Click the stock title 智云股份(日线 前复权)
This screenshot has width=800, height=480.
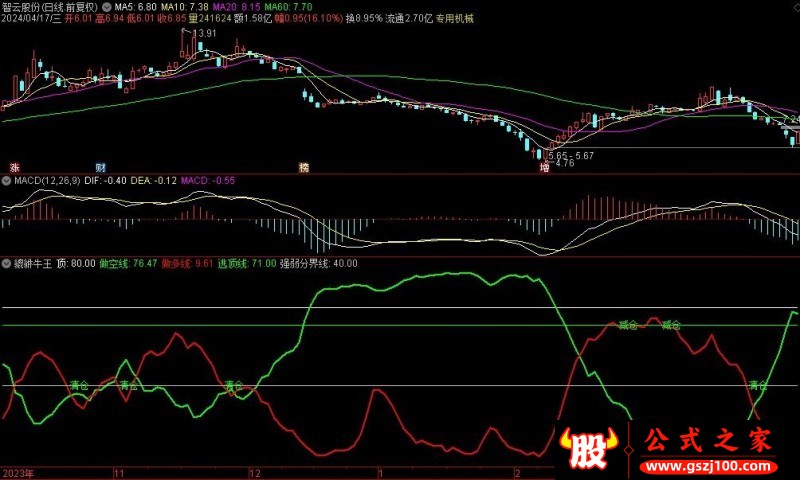[49, 7]
